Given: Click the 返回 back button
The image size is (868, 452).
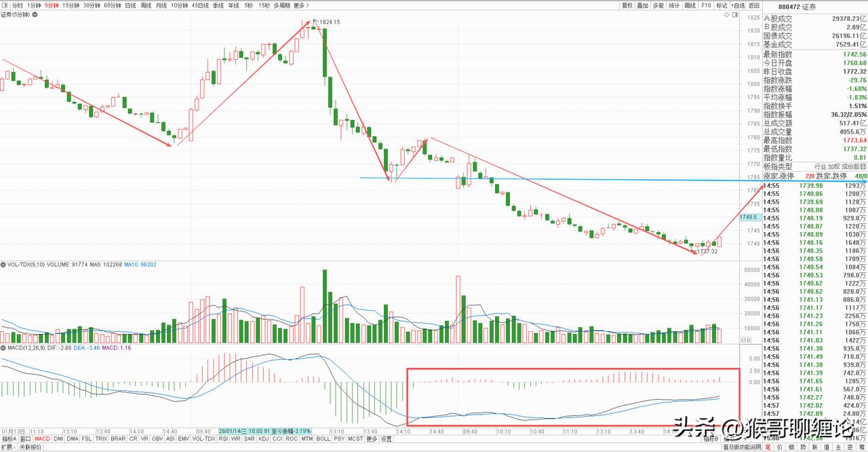Looking at the screenshot, I should click(x=754, y=5).
